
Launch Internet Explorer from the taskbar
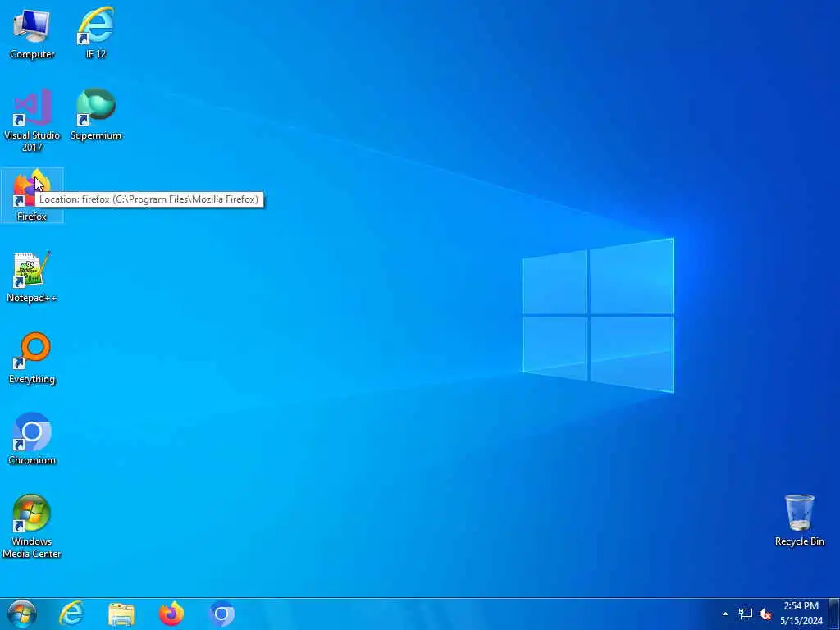click(x=71, y=614)
